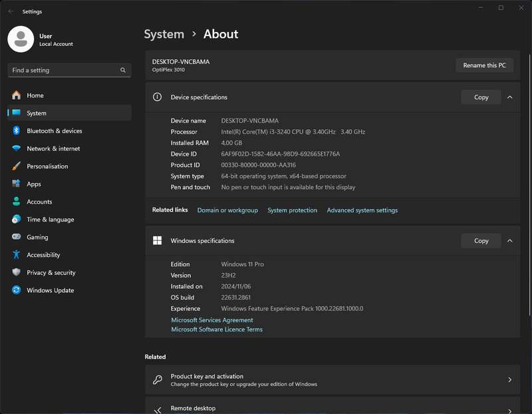Click the Privacy & security shield icon
Screen dimensions: 532x414
[x=16, y=272]
